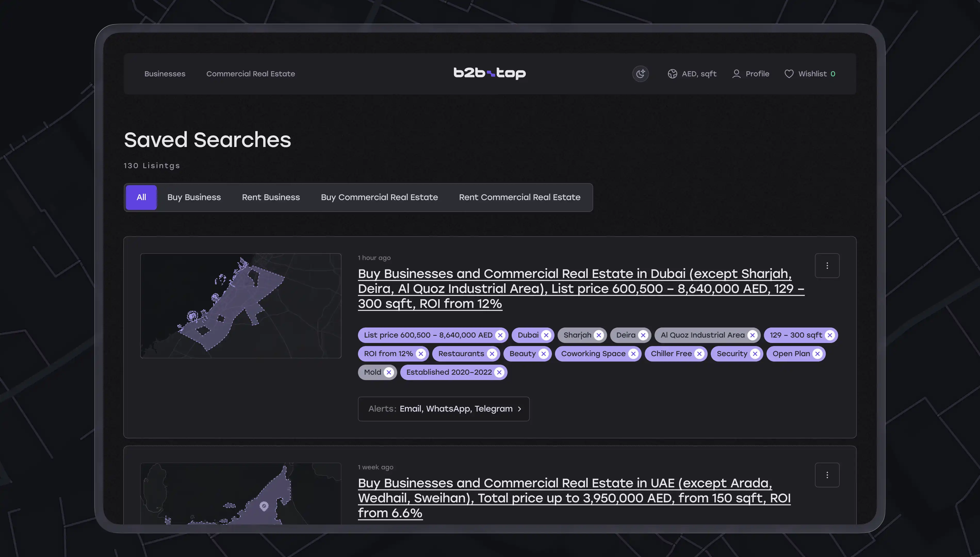Open the UAE map thumbnail
The height and width of the screenshot is (557, 980).
(241, 494)
